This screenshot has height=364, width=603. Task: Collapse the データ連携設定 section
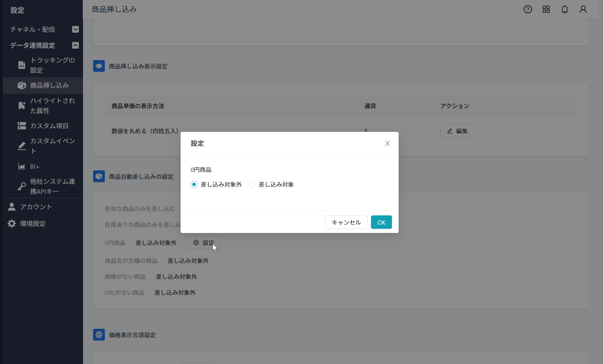tap(75, 45)
